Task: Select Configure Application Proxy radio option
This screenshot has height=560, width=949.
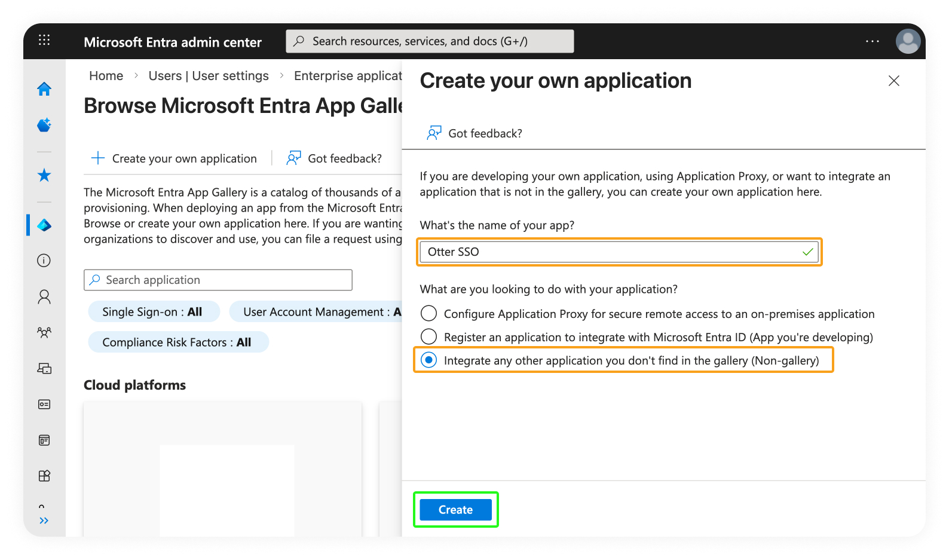Action: pos(429,314)
